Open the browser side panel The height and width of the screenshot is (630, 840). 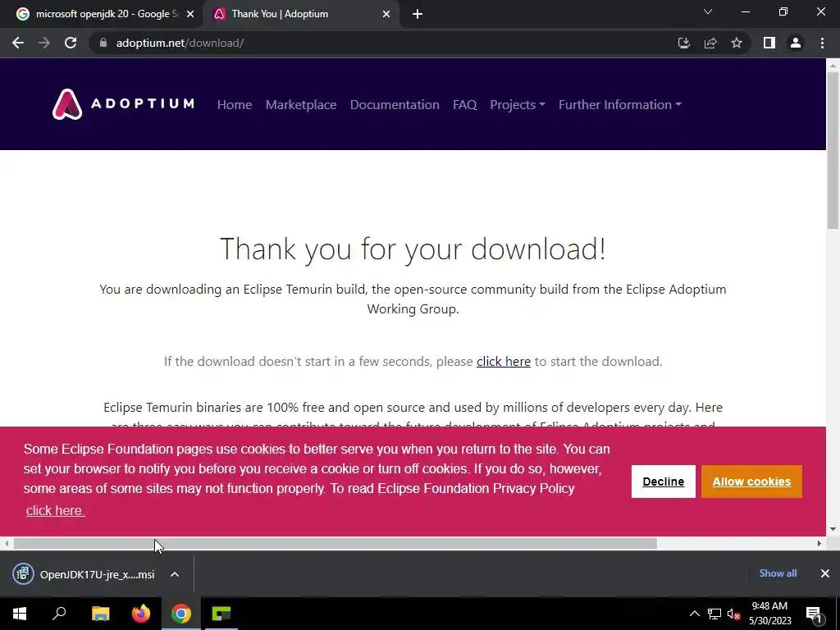point(769,43)
